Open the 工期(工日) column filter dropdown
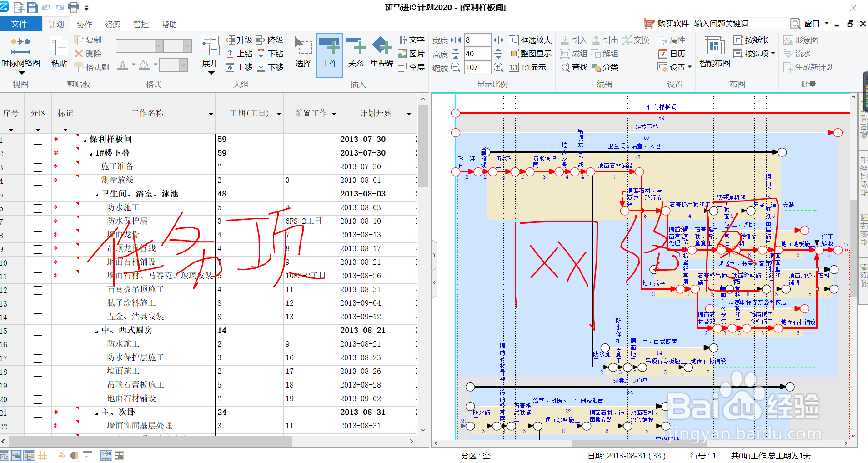Image resolution: width=868 pixels, height=463 pixels. [x=279, y=114]
